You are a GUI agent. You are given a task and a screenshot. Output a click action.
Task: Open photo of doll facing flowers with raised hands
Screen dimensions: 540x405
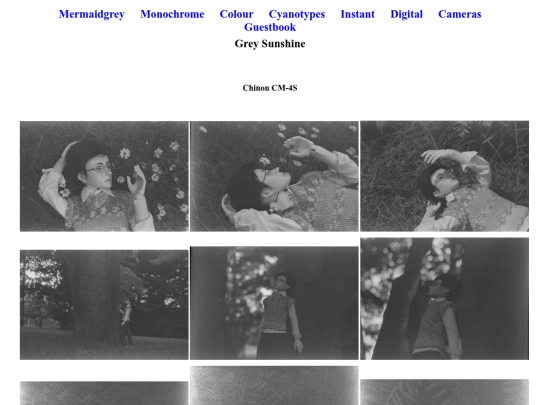coord(104,176)
